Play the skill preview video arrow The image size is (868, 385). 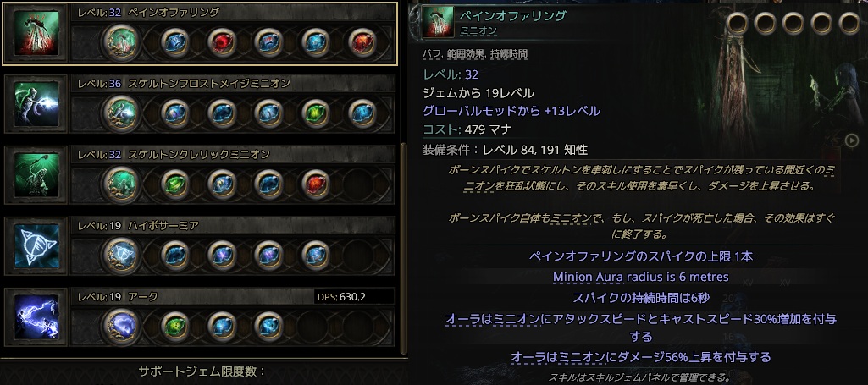[x=851, y=140]
